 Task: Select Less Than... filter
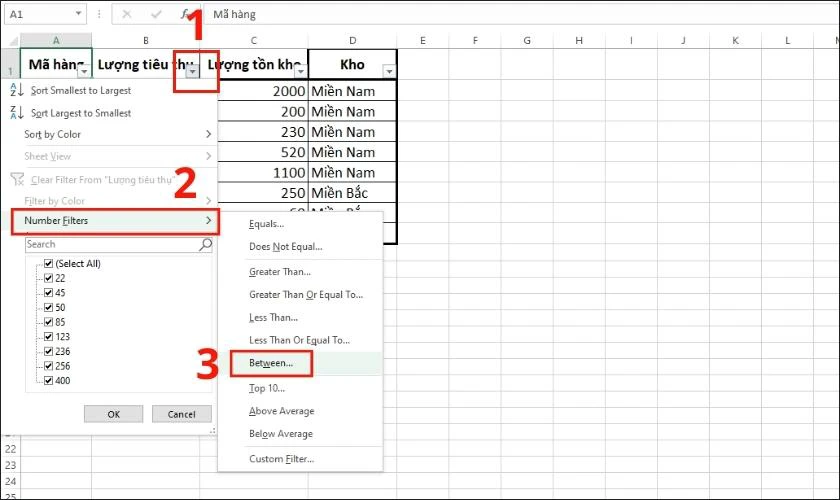[x=273, y=317]
